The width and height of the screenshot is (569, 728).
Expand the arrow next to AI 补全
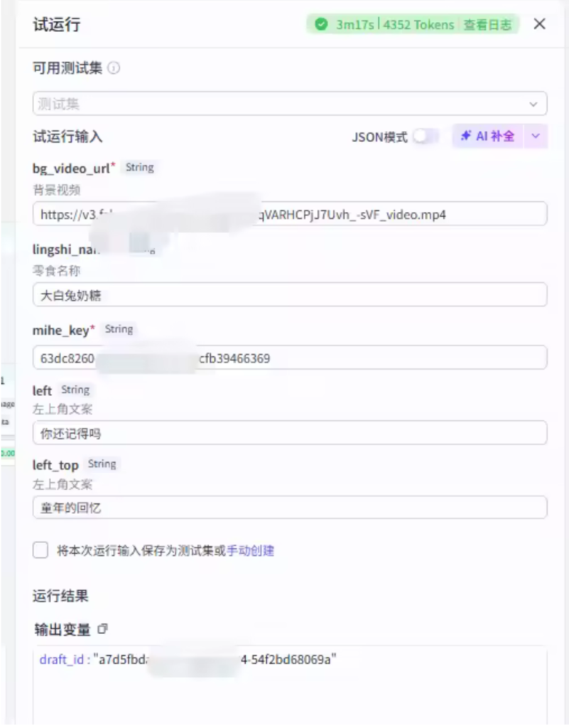[x=536, y=136]
